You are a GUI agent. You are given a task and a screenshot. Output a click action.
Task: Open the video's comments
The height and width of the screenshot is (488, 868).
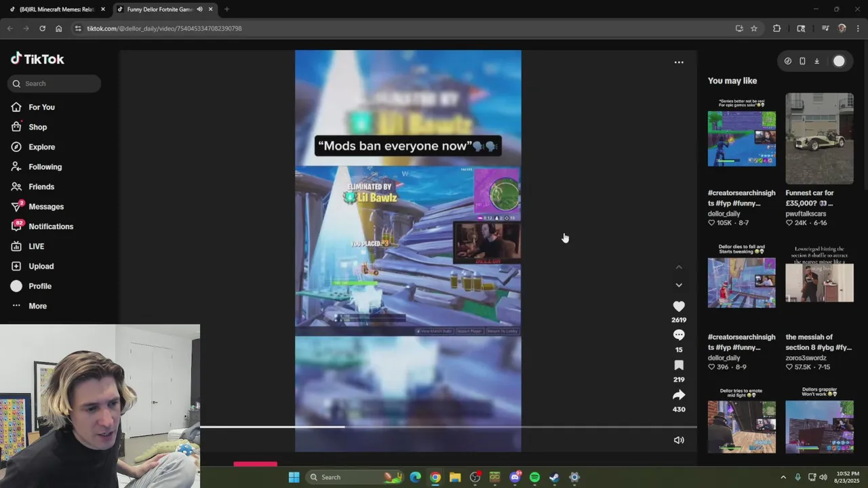click(x=679, y=335)
